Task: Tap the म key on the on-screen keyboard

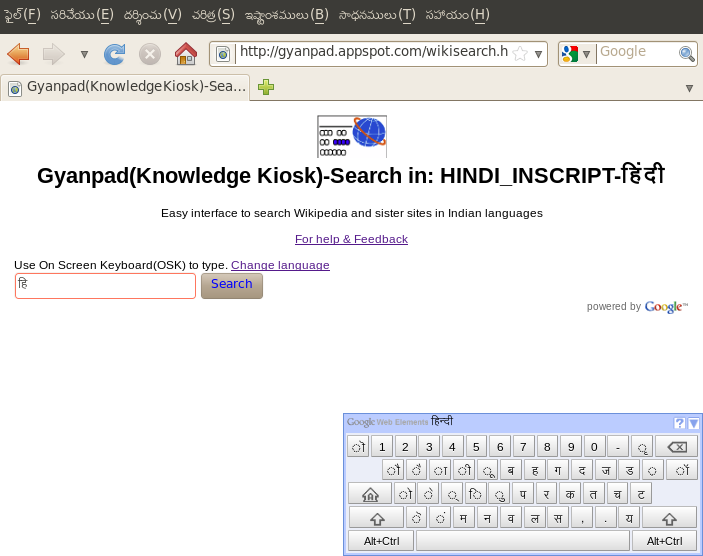Action: (464, 518)
